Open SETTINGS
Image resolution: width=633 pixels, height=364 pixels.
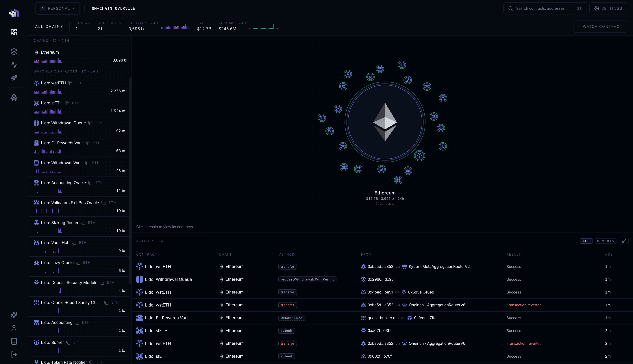(608, 8)
